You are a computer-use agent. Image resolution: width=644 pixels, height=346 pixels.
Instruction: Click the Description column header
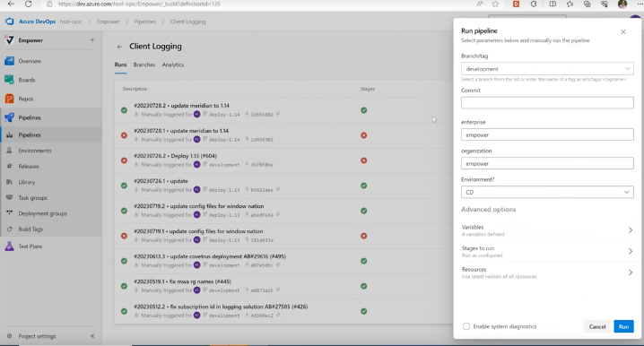[135, 89]
